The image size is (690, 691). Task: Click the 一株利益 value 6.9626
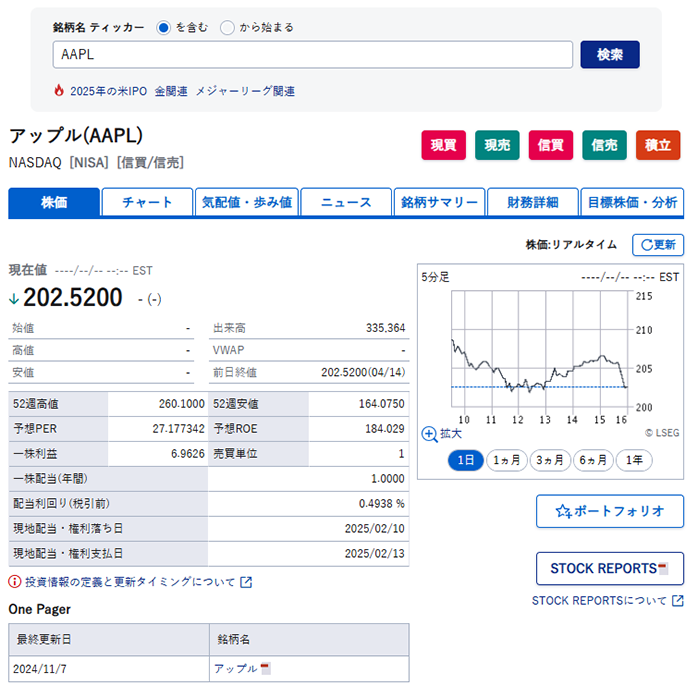[x=188, y=453]
